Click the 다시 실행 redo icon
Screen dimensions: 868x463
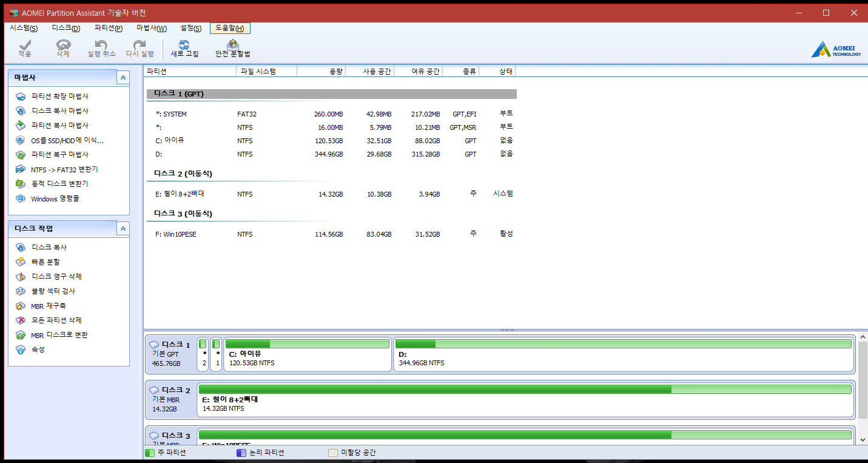coord(140,44)
